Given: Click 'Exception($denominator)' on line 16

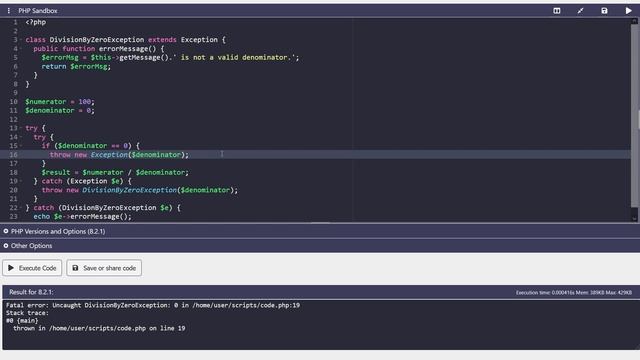Looking at the screenshot, I should point(138,155).
